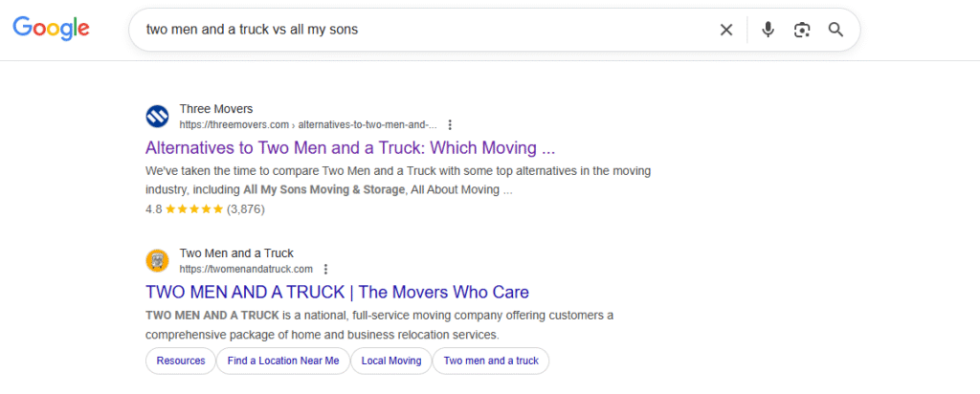The image size is (980, 394).
Task: Click the Three Movers site name
Action: click(216, 109)
